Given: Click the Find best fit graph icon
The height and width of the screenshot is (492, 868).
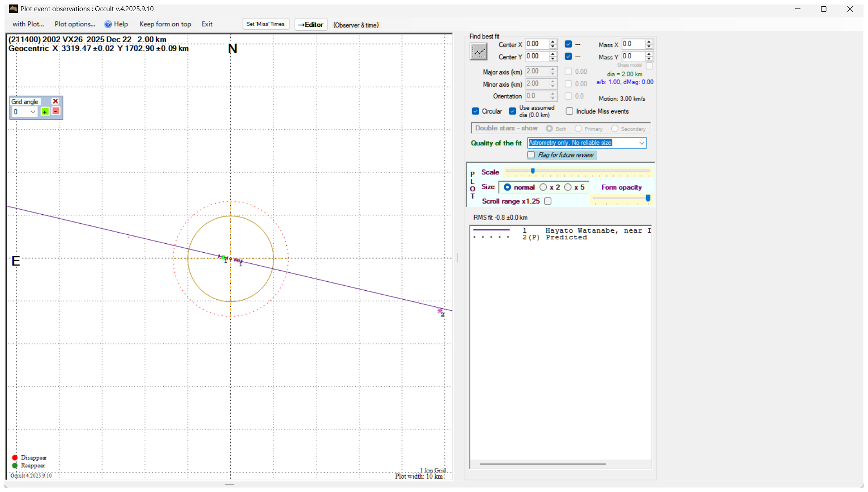Looking at the screenshot, I should pyautogui.click(x=478, y=52).
